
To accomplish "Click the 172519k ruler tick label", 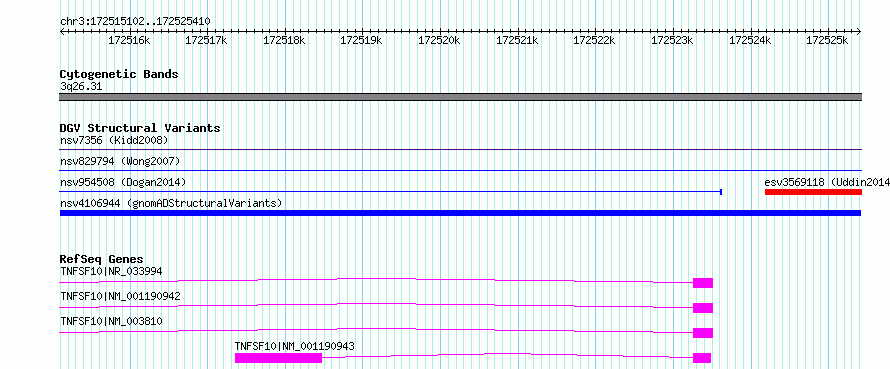I will (x=362, y=40).
